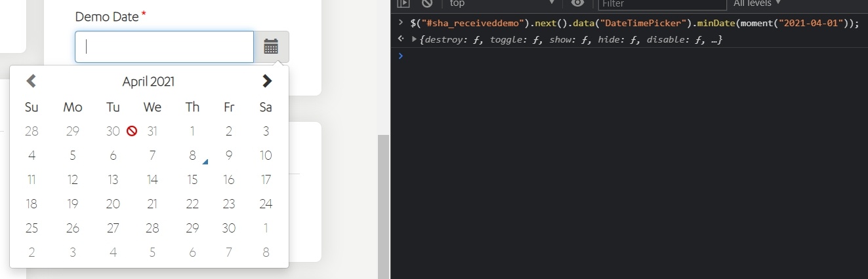The height and width of the screenshot is (279, 868).
Task: Click the eye live expression icon
Action: [x=577, y=3]
